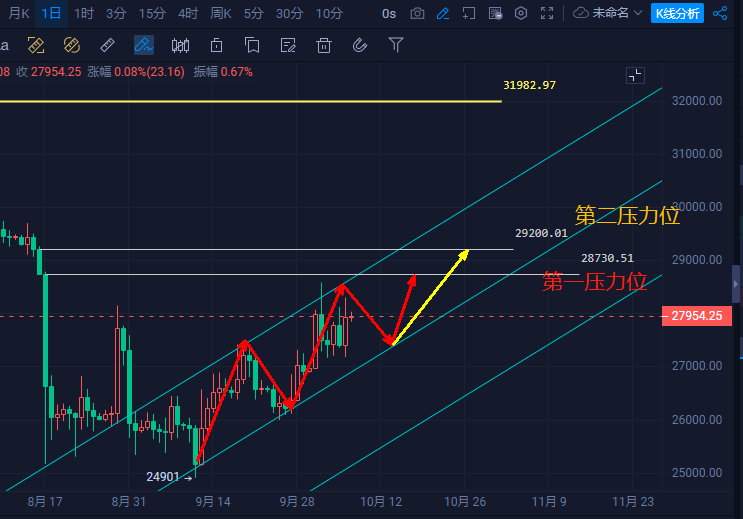This screenshot has height=519, width=743.
Task: Switch to the 30分 interval
Action: point(289,13)
